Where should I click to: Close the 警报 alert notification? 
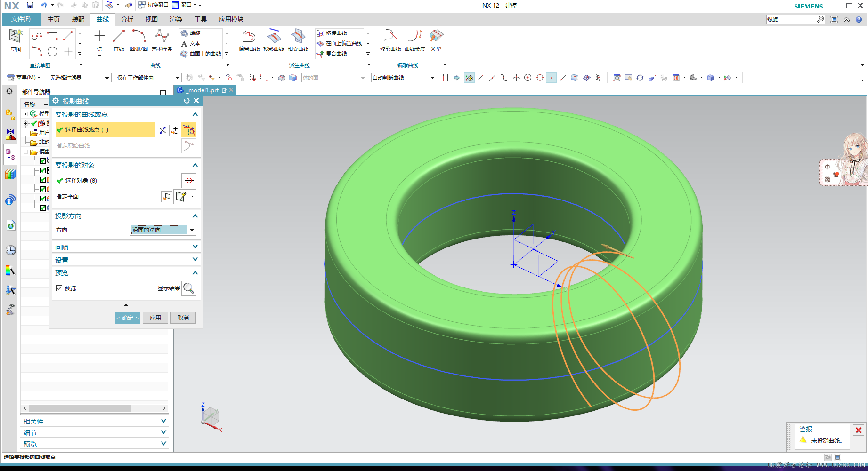859,430
